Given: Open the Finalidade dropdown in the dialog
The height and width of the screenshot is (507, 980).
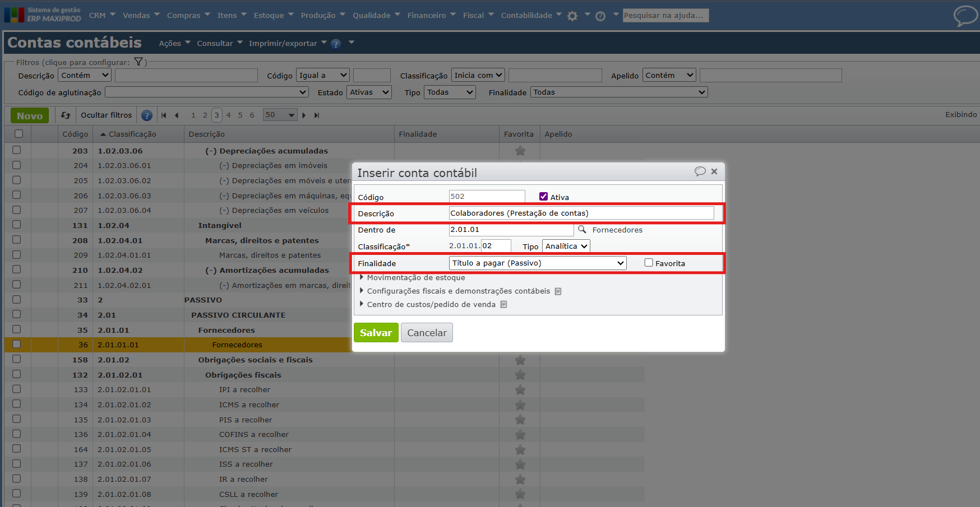Looking at the screenshot, I should click(538, 263).
